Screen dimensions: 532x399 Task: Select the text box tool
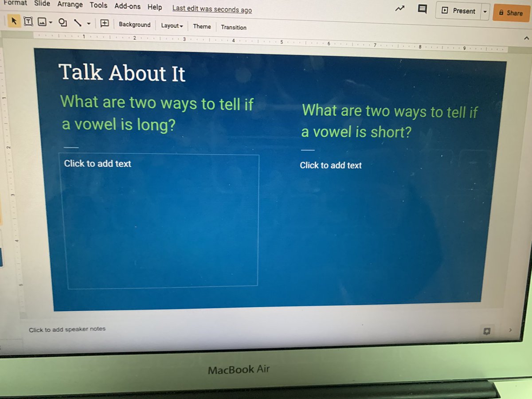click(x=28, y=21)
